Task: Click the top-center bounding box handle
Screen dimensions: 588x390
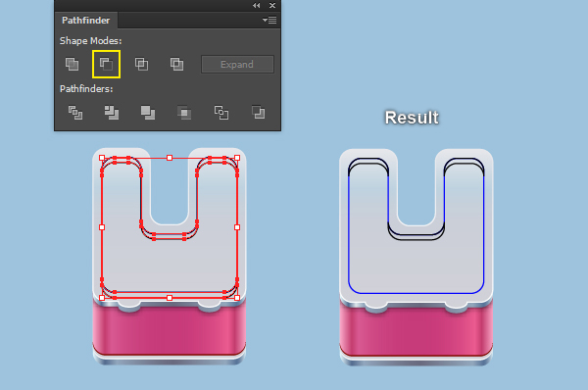Action: point(170,158)
